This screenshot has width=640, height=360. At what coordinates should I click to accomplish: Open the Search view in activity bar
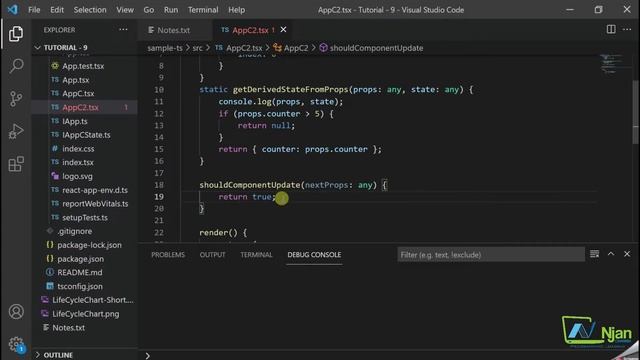point(16,66)
